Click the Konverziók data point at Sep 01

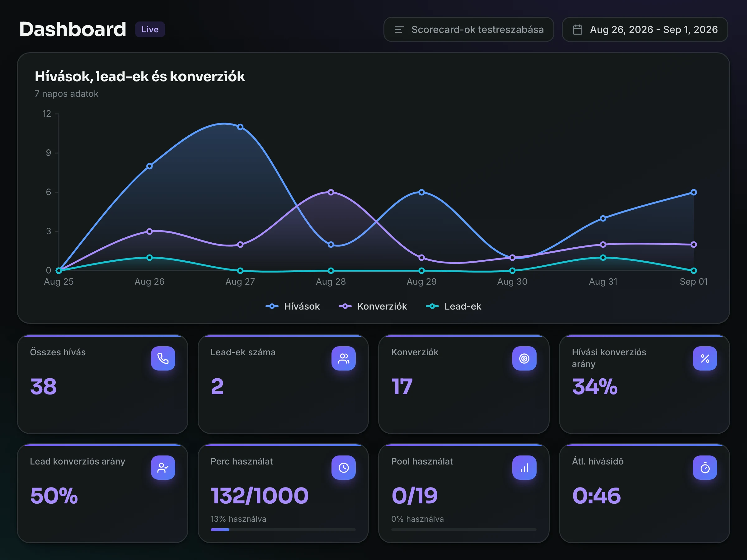tap(694, 245)
